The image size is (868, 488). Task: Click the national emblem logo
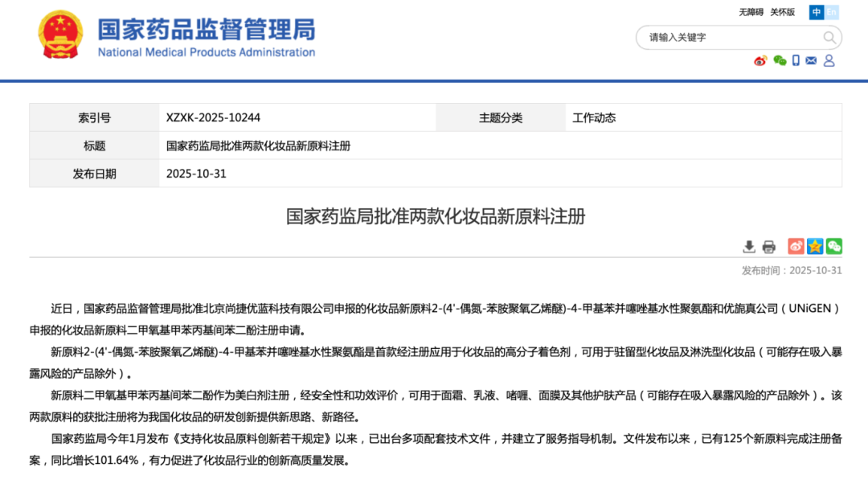point(60,35)
